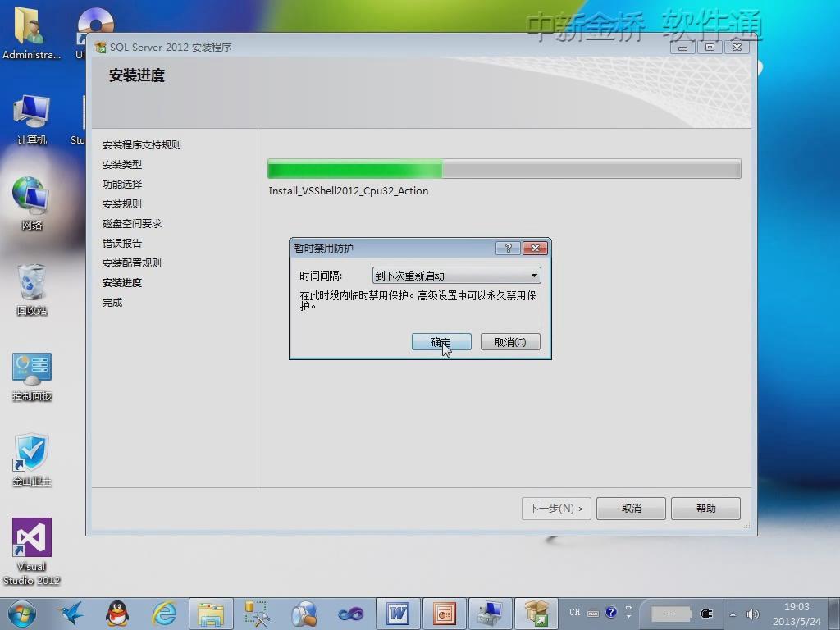Select the 安装类型 step in the sidebar
Viewport: 840px width, 630px height.
[121, 164]
